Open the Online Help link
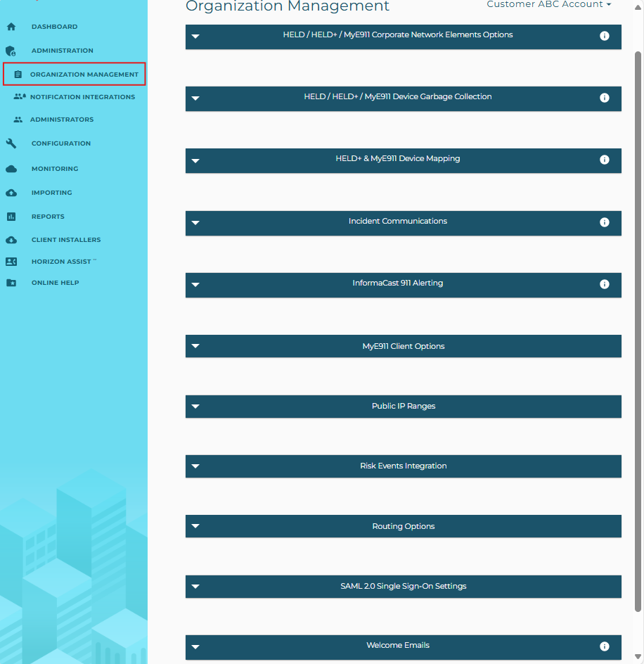This screenshot has width=644, height=664. [x=55, y=283]
